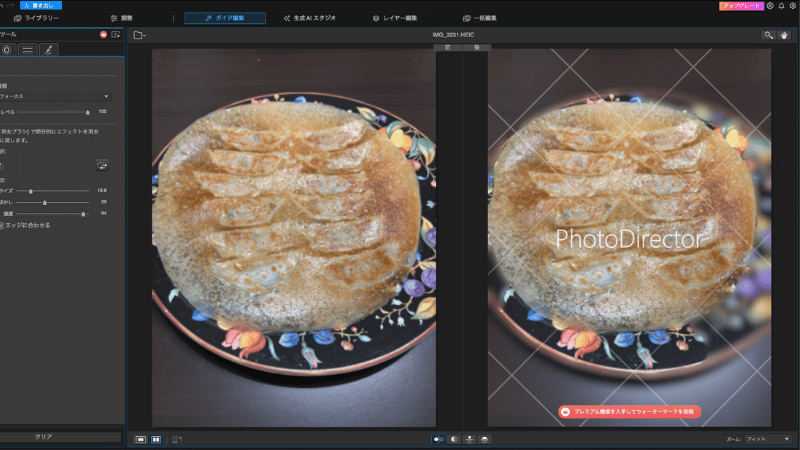Switch to the ガイド編集 (Guided edit) tab

tap(224, 18)
